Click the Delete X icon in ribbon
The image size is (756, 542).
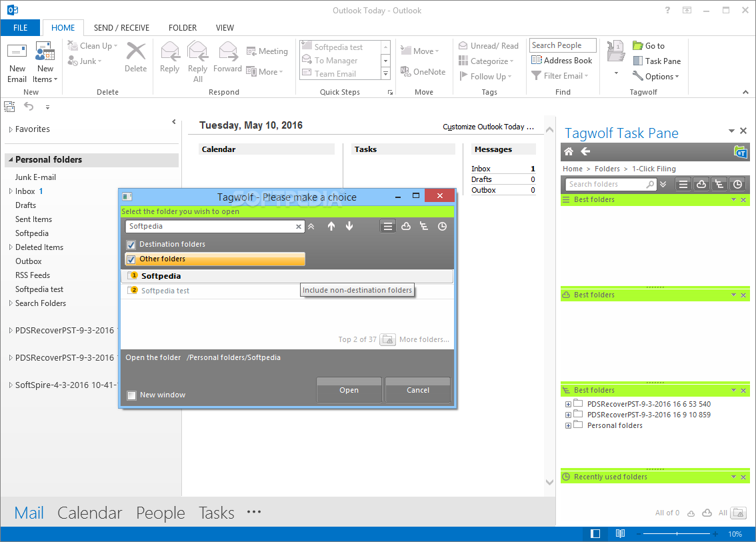point(135,51)
